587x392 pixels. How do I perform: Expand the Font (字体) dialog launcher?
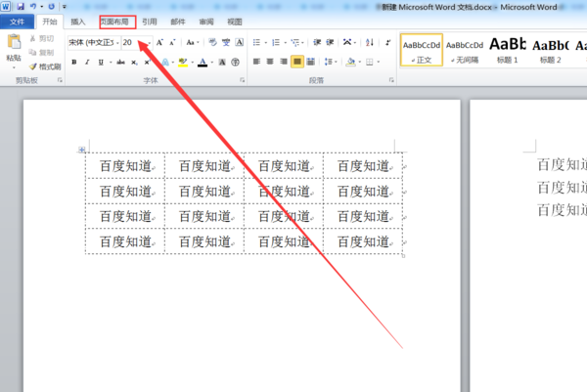coord(243,80)
